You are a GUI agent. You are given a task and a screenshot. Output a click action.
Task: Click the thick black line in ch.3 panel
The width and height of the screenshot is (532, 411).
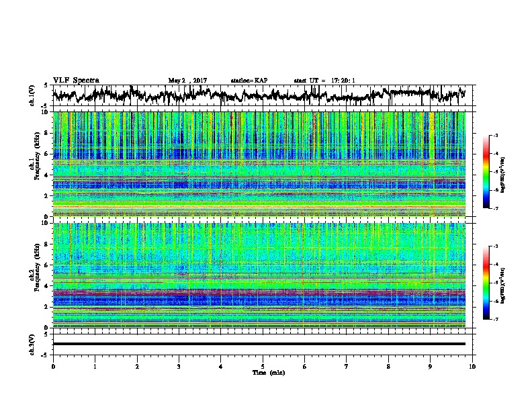tap(259, 344)
